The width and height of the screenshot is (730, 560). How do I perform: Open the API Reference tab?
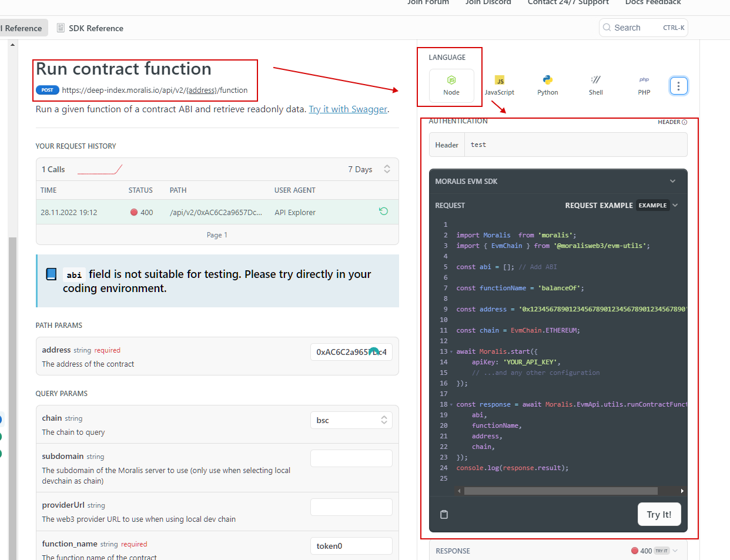point(22,28)
